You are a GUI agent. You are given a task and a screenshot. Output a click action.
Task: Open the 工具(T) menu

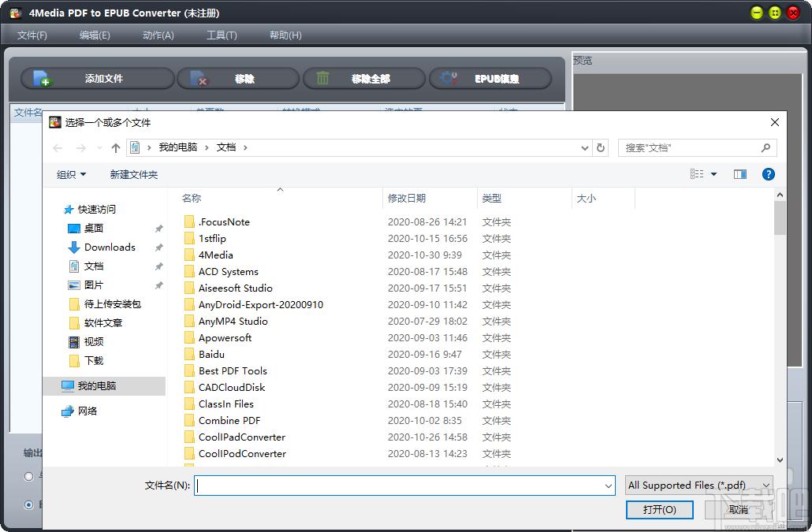[x=222, y=35]
